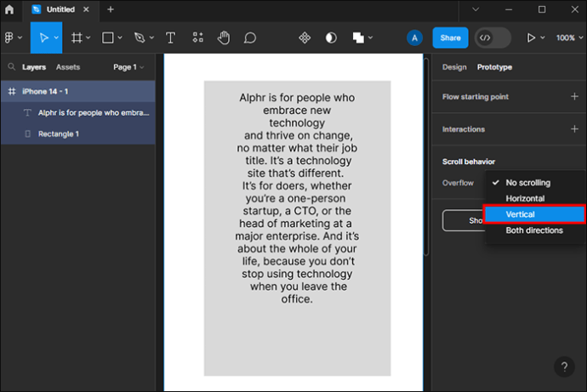Open the 100% zoom dropdown
The image size is (587, 392).
pyautogui.click(x=566, y=38)
